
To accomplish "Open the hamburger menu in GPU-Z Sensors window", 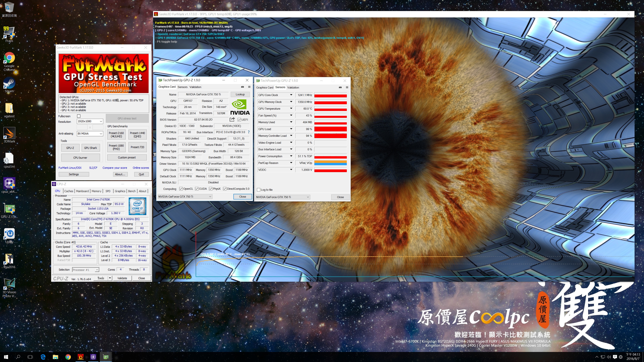I will (347, 87).
